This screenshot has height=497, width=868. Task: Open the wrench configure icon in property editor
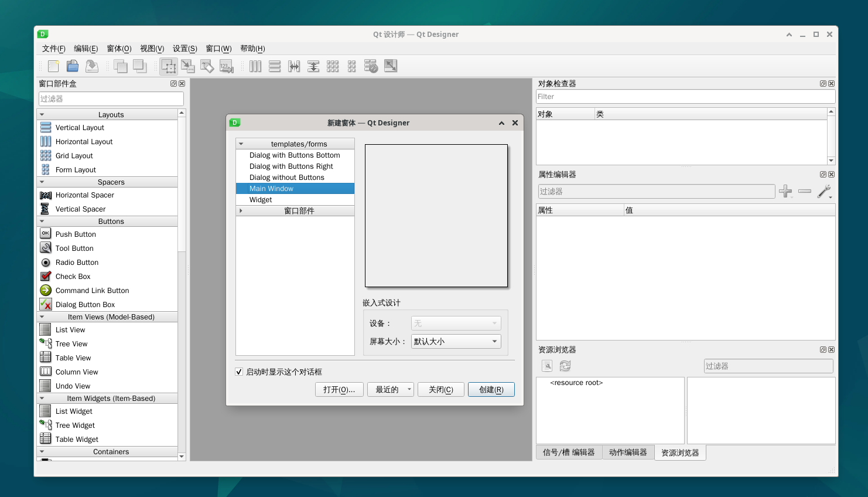click(x=824, y=191)
